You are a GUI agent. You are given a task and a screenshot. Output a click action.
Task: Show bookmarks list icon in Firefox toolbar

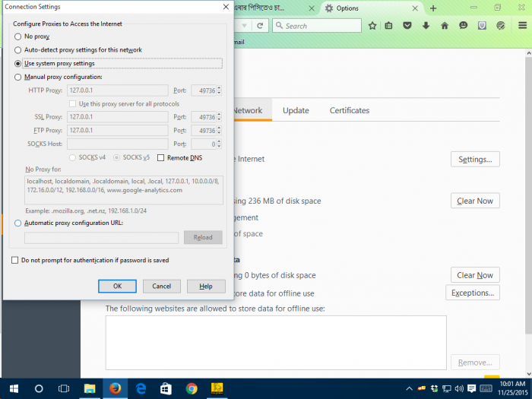(x=389, y=26)
